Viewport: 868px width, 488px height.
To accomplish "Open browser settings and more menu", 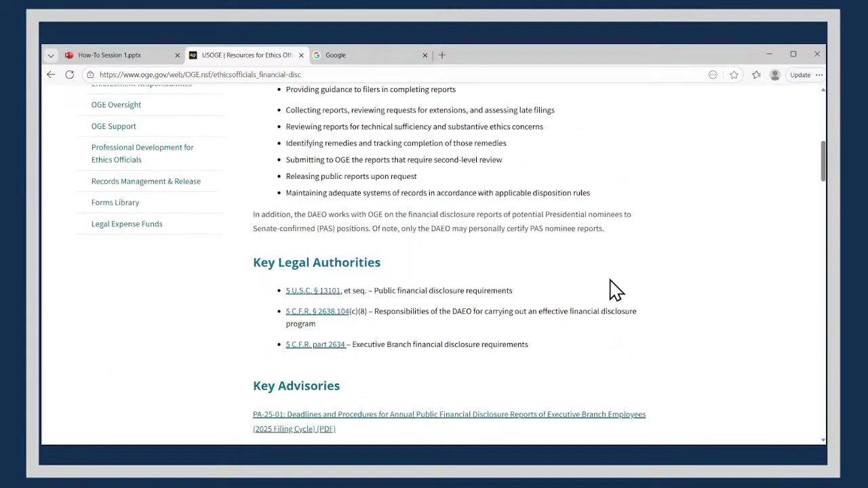I will click(x=819, y=75).
